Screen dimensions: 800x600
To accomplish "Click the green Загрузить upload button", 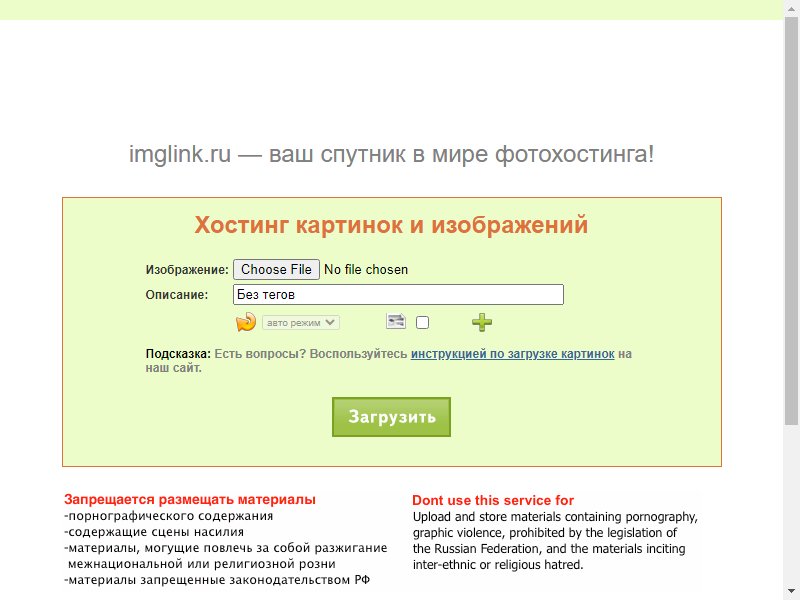I will click(x=391, y=417).
